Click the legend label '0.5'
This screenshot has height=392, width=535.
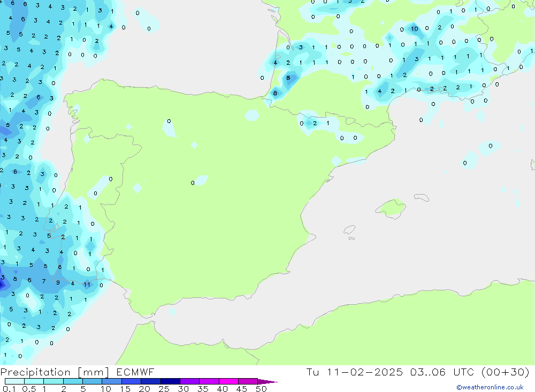pyautogui.click(x=29, y=389)
